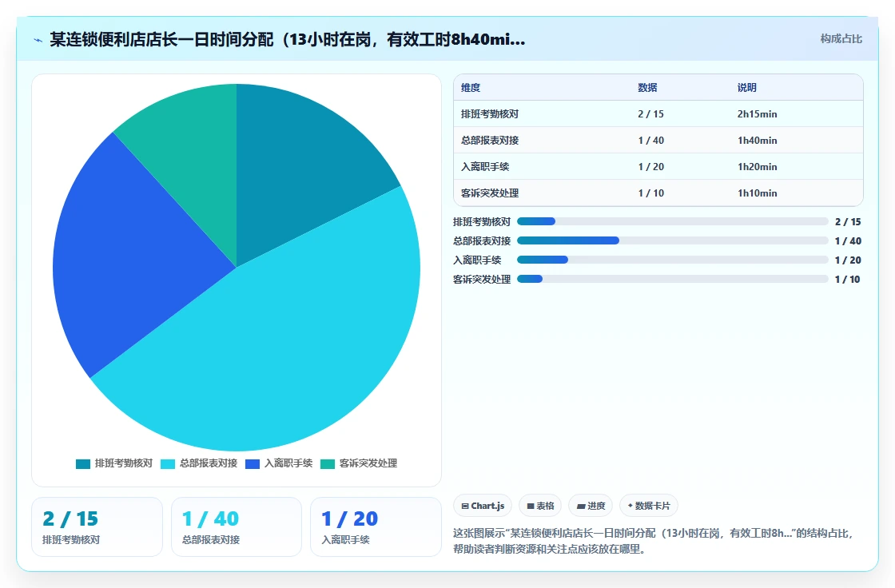Image resolution: width=895 pixels, height=588 pixels.
Task: Click the 数据 column header
Action: coord(647,87)
